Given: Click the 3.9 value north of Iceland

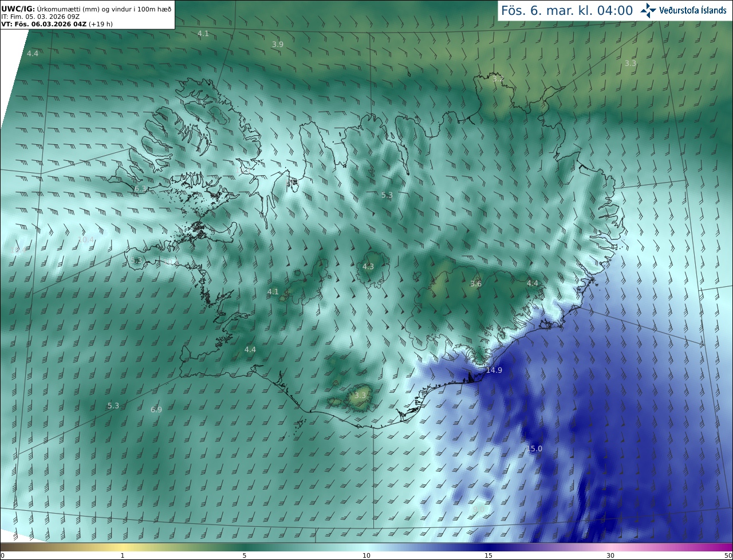Looking at the screenshot, I should point(278,45).
